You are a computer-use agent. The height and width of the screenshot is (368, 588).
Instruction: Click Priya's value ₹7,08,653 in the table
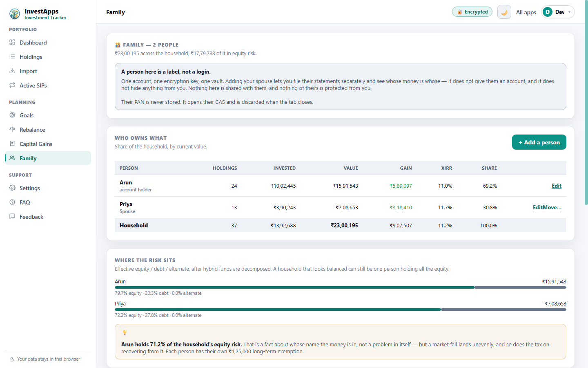click(x=347, y=207)
